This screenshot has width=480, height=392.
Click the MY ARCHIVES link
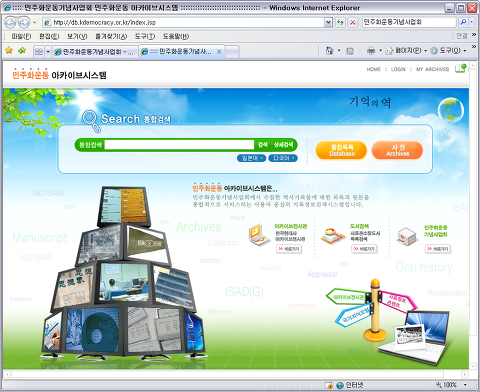point(432,69)
